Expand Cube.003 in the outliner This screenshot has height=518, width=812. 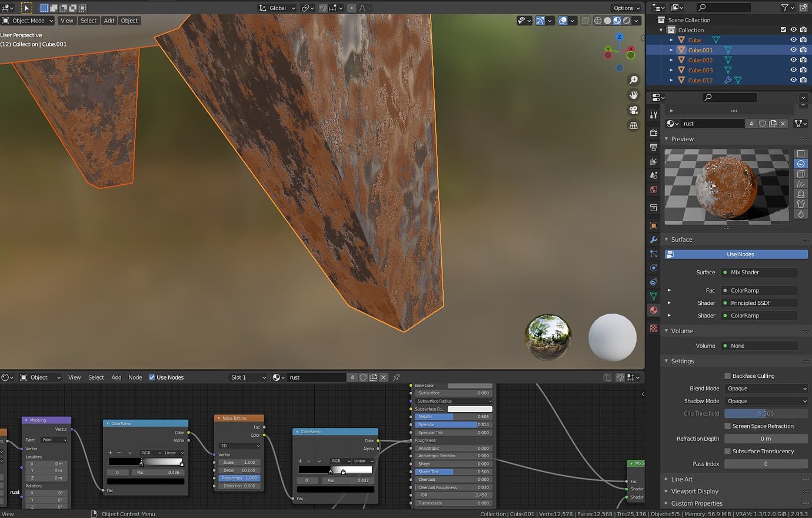coord(671,70)
